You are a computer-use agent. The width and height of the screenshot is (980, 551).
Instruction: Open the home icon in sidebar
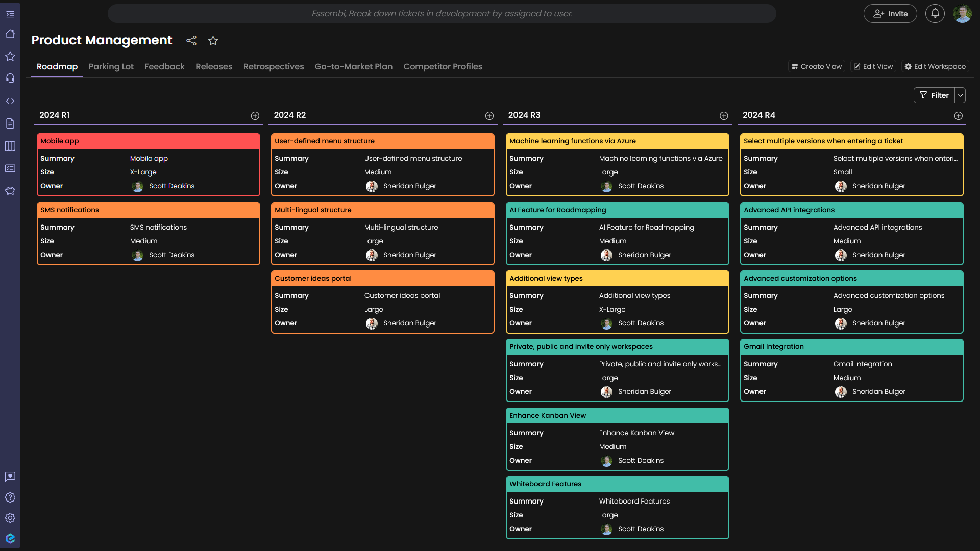point(10,34)
